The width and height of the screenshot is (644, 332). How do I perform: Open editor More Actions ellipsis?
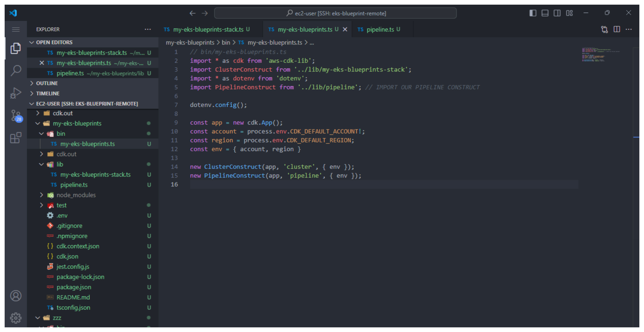629,29
